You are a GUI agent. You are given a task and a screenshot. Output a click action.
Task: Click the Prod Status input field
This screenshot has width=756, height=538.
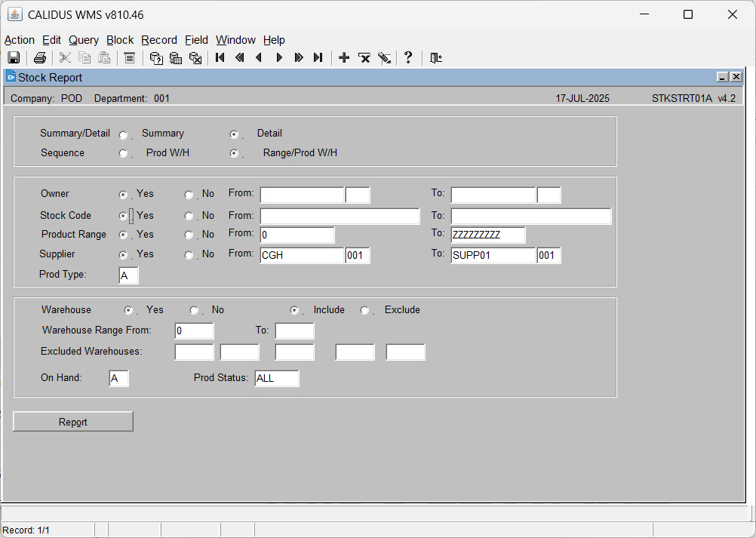[x=277, y=379]
